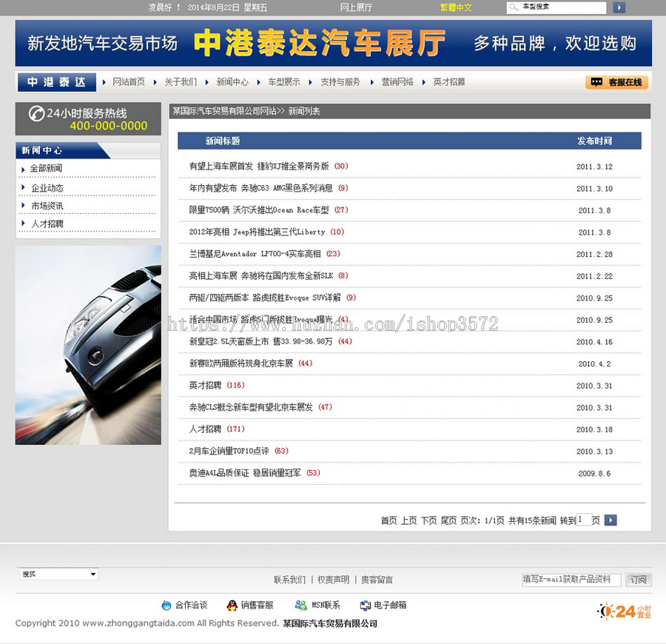
Task: Open the 电子邮箱 envelope icon
Action: 365,605
